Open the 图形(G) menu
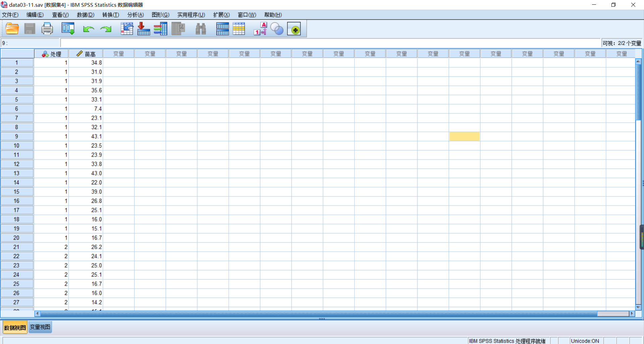This screenshot has height=344, width=644. point(161,15)
